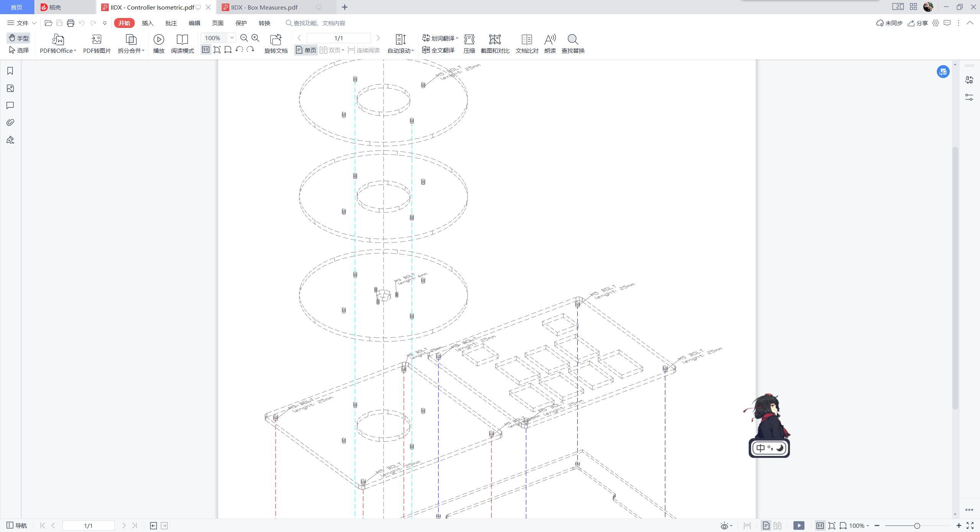
Task: Go to previous page arrow in toolbar
Action: click(299, 38)
